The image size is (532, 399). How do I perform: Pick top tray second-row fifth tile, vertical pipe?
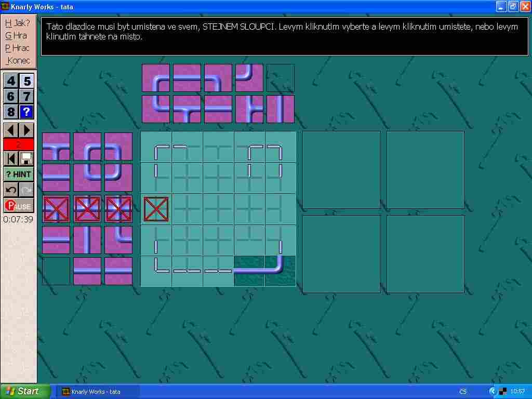pos(281,109)
